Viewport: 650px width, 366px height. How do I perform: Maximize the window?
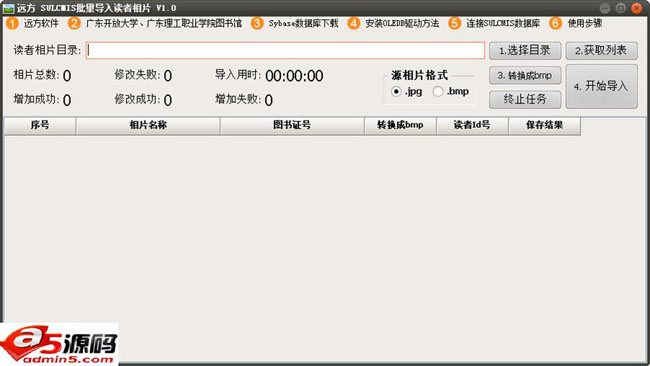click(x=621, y=8)
